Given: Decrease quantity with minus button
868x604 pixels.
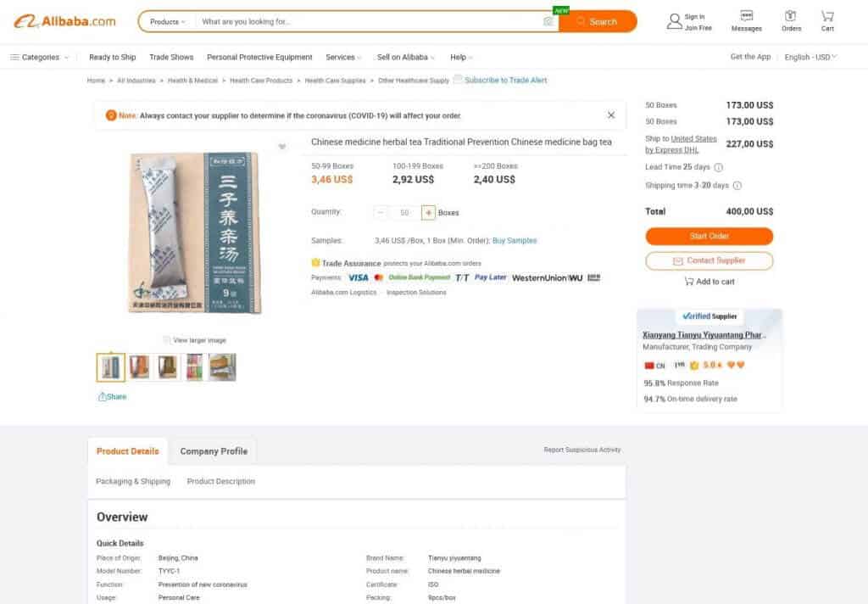Looking at the screenshot, I should [x=381, y=213].
